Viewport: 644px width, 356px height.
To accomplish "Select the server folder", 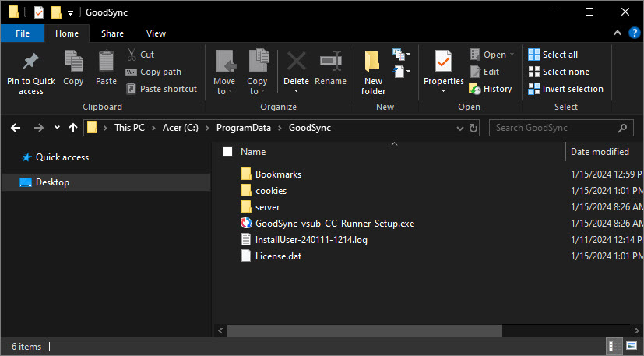I will click(x=267, y=207).
